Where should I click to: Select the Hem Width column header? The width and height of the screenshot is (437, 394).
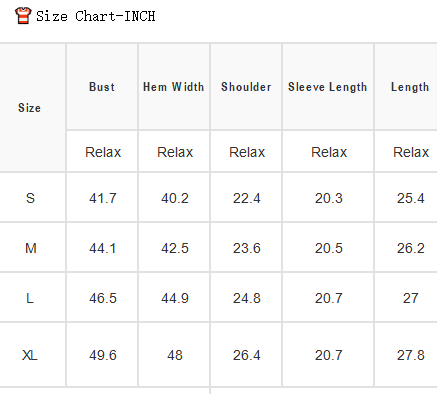pyautogui.click(x=174, y=87)
